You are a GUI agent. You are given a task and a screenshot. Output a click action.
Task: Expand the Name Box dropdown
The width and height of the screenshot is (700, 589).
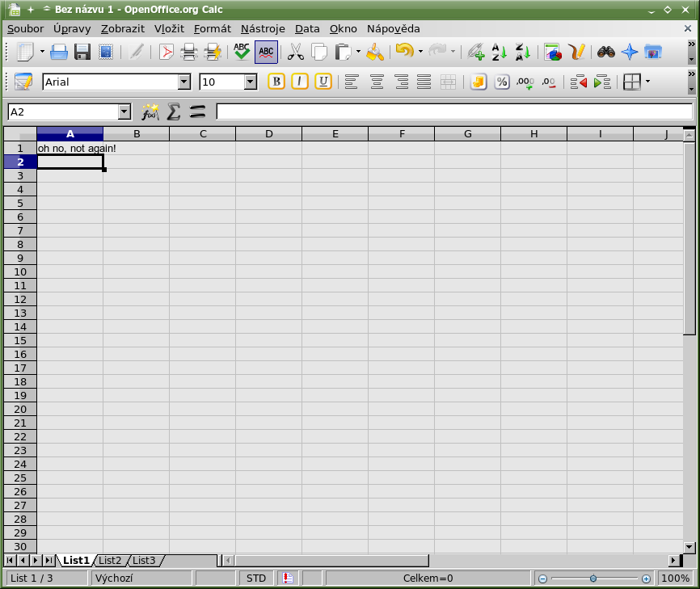tap(124, 111)
